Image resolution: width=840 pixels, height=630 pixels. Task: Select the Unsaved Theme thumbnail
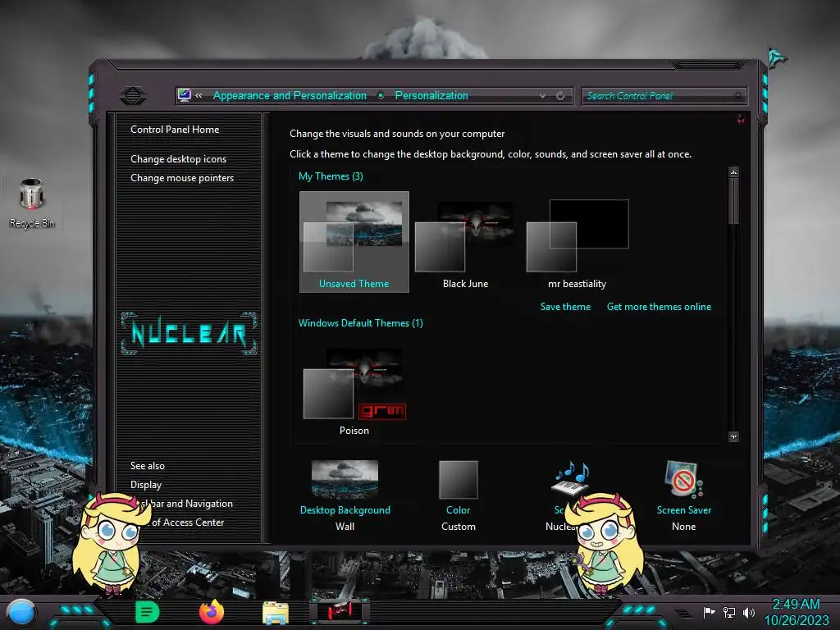tap(354, 242)
